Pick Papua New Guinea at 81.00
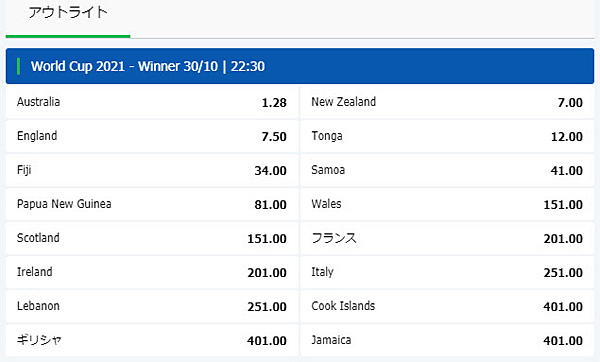This screenshot has width=600, height=362. coord(152,204)
